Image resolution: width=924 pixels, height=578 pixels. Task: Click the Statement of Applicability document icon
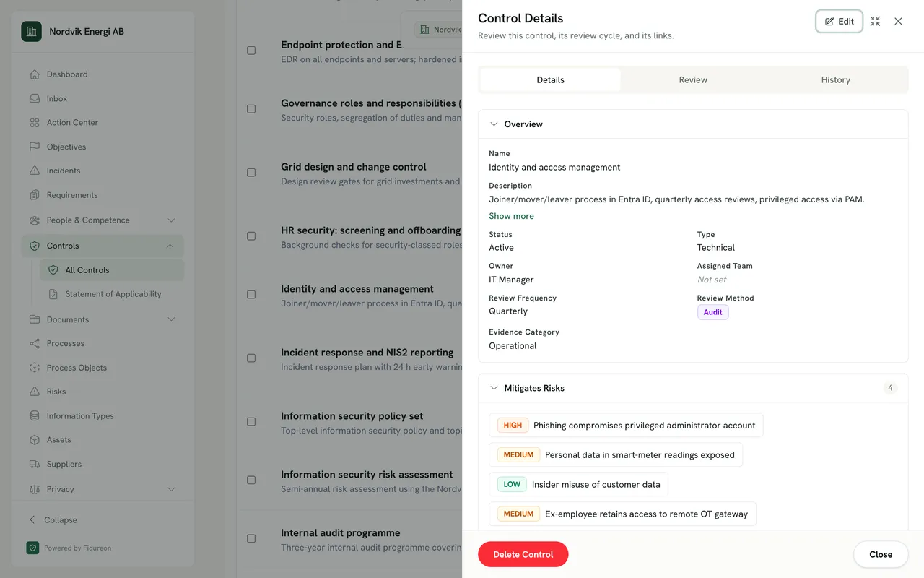pyautogui.click(x=53, y=294)
